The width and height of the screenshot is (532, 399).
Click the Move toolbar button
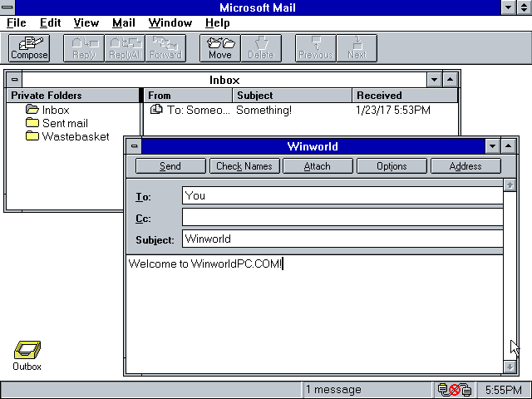[220, 48]
